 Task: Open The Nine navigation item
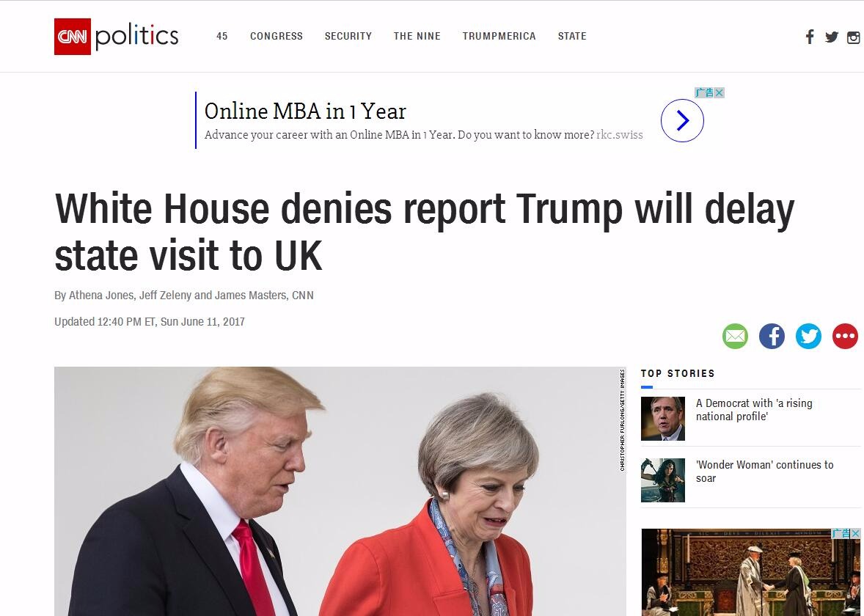417,37
